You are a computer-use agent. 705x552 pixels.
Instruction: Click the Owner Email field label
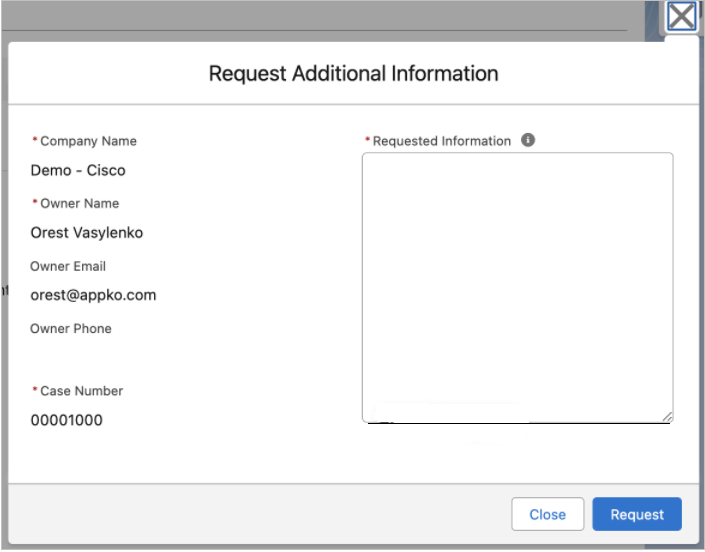pyautogui.click(x=68, y=266)
